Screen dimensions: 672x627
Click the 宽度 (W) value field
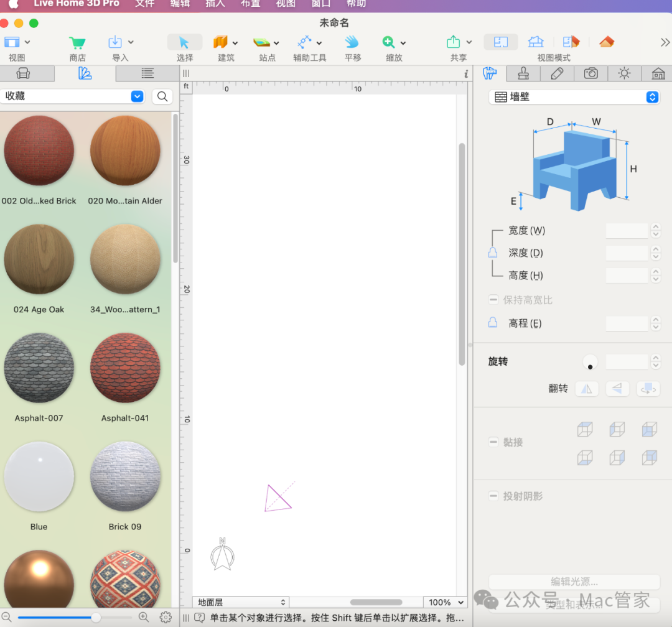point(627,231)
